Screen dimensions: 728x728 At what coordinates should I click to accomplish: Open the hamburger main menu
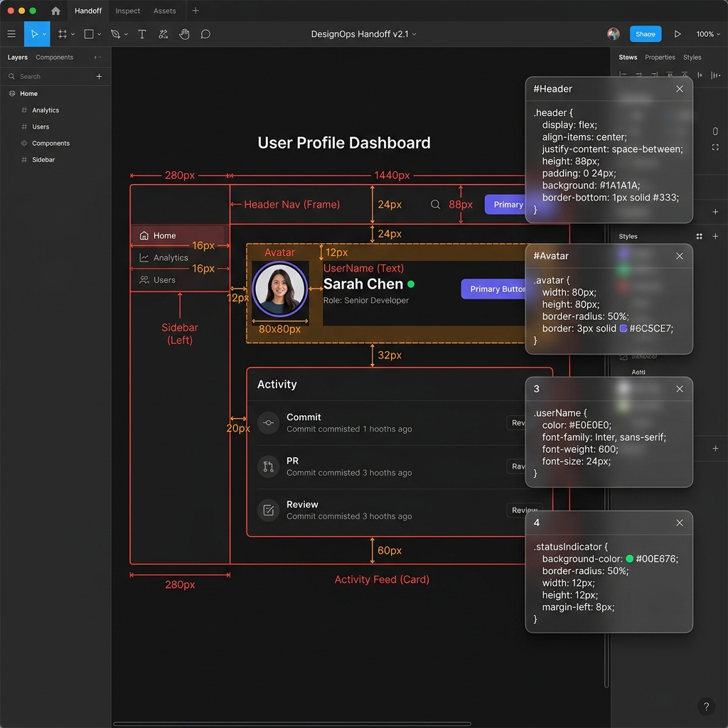pos(11,34)
